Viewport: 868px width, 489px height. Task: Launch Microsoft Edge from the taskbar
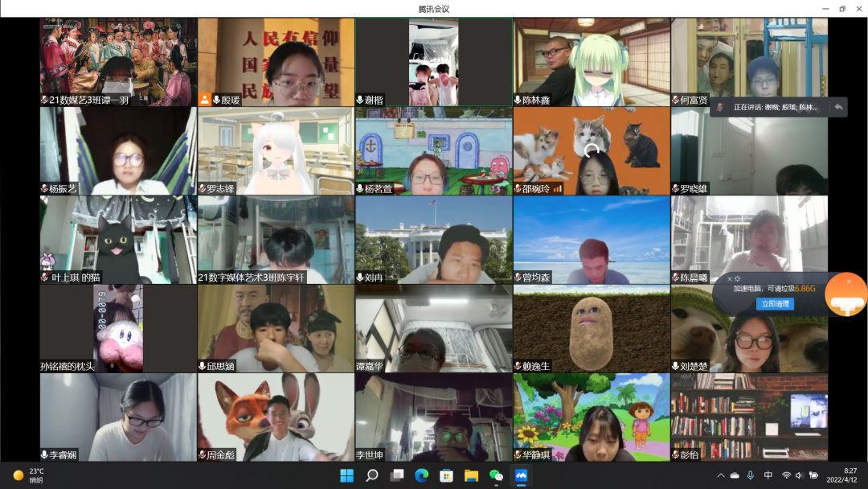point(421,475)
